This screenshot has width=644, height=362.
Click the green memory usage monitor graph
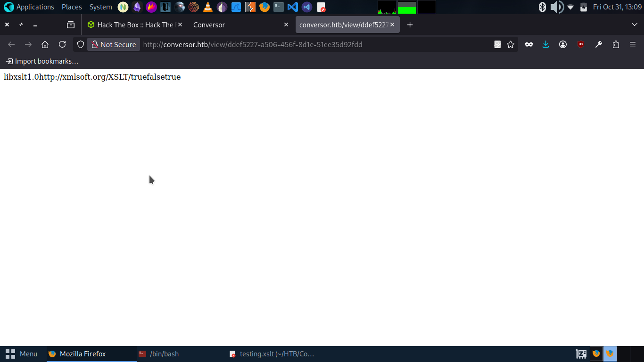pos(406,7)
